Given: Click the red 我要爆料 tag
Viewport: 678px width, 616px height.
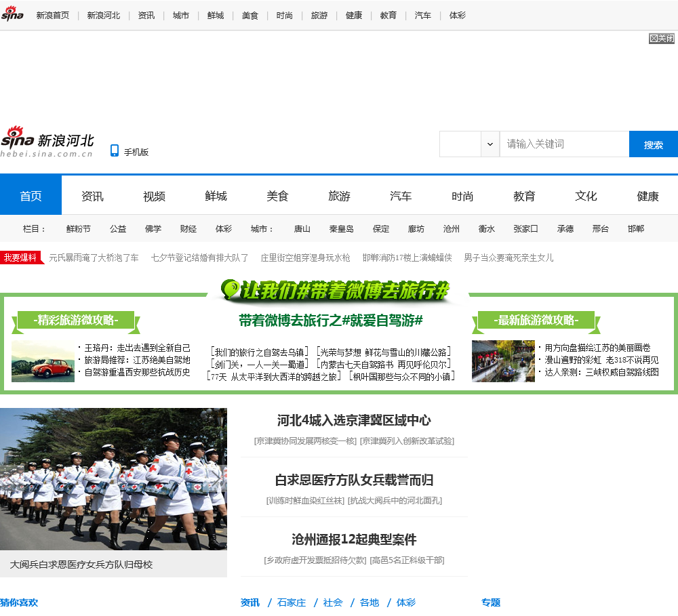Looking at the screenshot, I should click(21, 258).
